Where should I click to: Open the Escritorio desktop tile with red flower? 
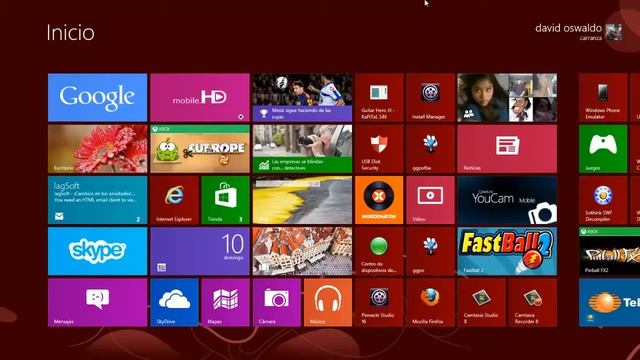tap(98, 149)
